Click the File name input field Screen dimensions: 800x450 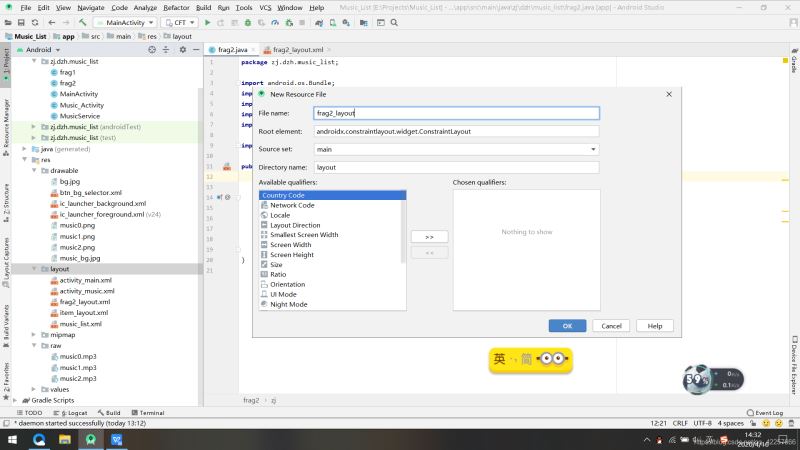[x=455, y=114]
